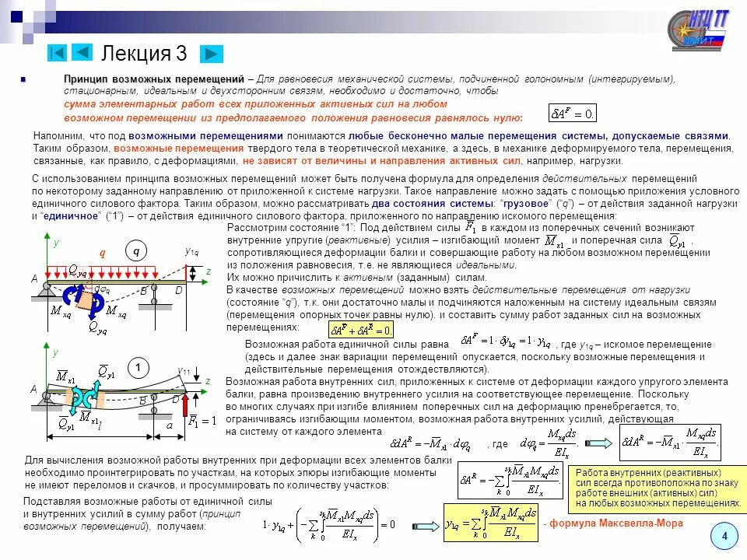
Task: Click the blue bullet marker before Принцип
Action: coord(23,79)
